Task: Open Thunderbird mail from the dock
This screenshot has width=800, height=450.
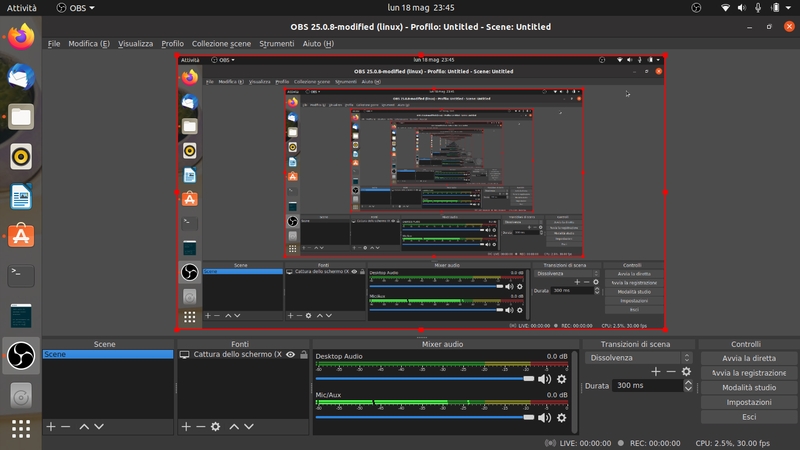Action: click(x=21, y=77)
